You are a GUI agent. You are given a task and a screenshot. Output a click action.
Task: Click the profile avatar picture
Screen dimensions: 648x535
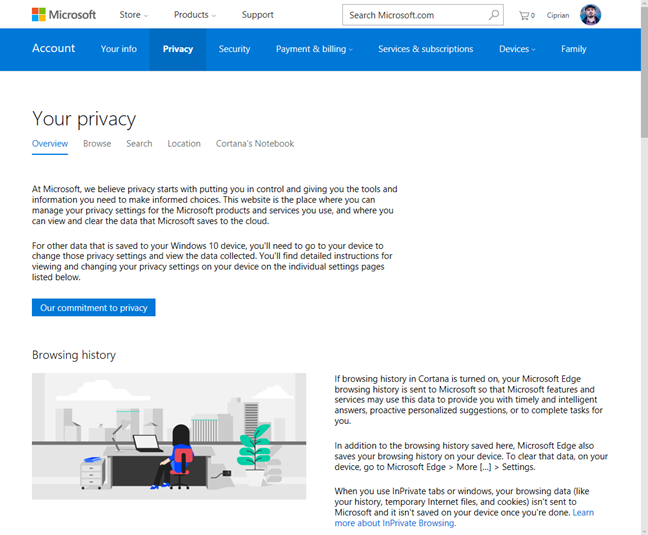[x=590, y=15]
